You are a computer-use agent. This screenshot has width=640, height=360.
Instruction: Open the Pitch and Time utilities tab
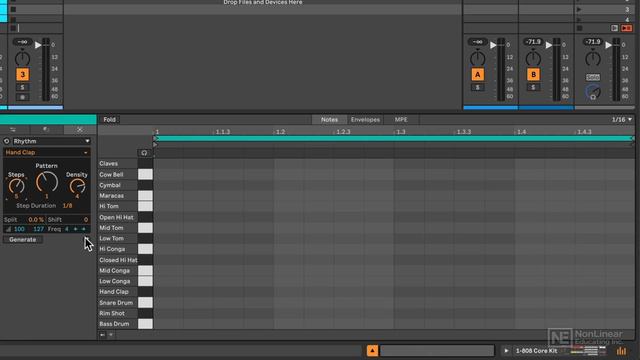(45, 129)
